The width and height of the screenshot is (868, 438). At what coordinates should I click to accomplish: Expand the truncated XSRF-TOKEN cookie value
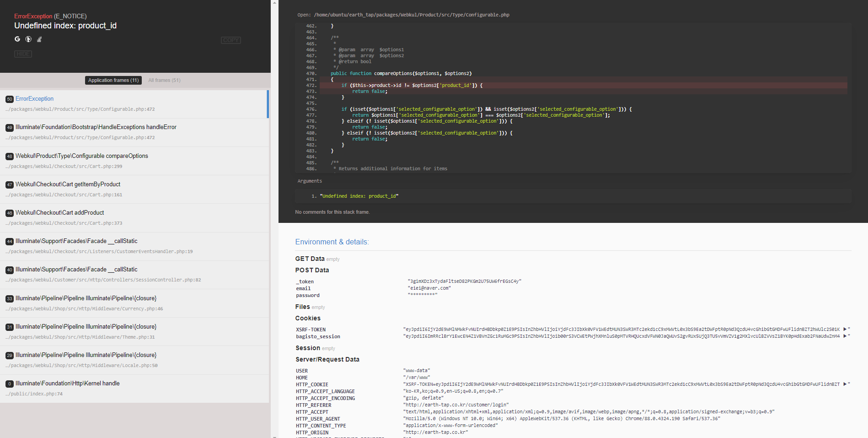845,329
